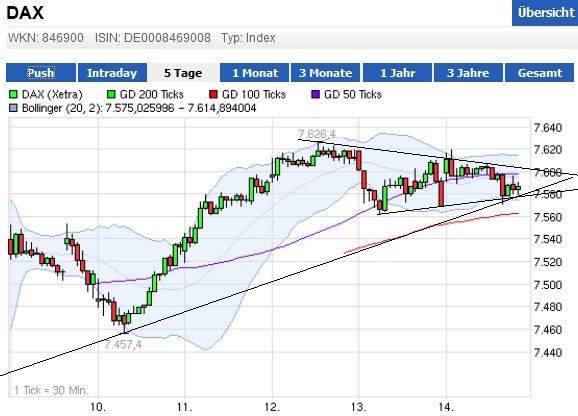This screenshot has width=578, height=416.
Task: Click the red GD 100 Ticks swatch
Action: (213, 95)
